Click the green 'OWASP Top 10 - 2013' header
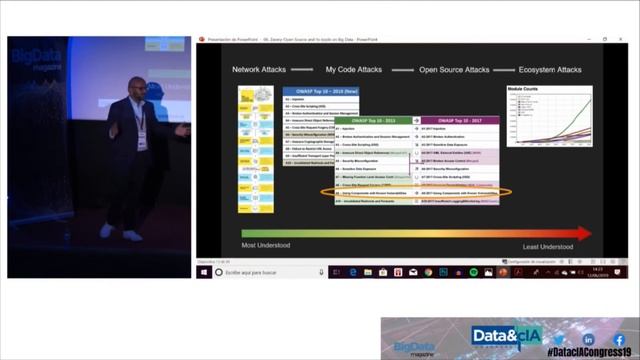 373,120
